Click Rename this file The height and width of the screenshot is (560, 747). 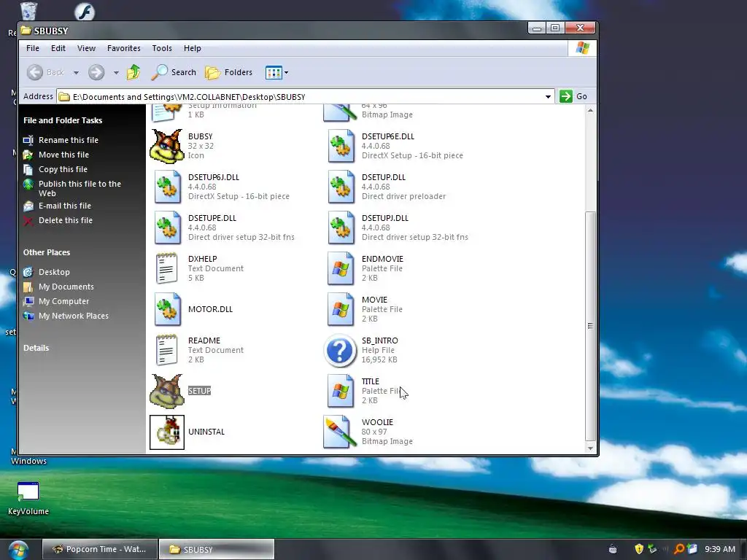(x=68, y=140)
